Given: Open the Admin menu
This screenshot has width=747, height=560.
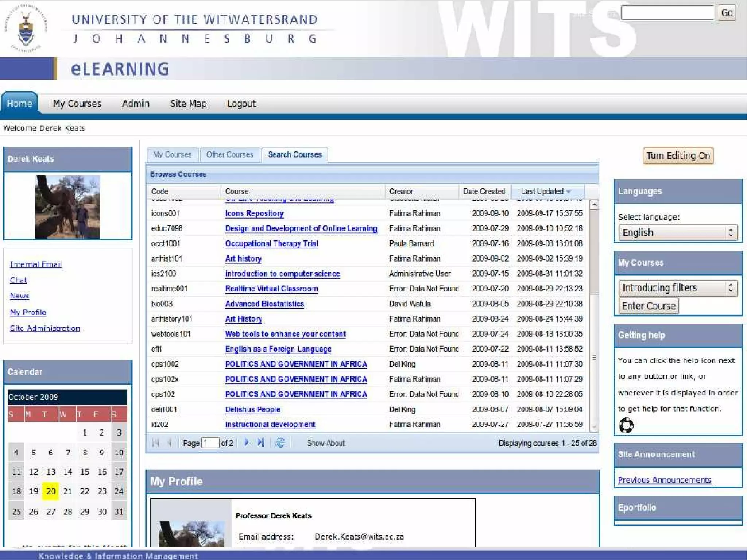Looking at the screenshot, I should pyautogui.click(x=136, y=104).
